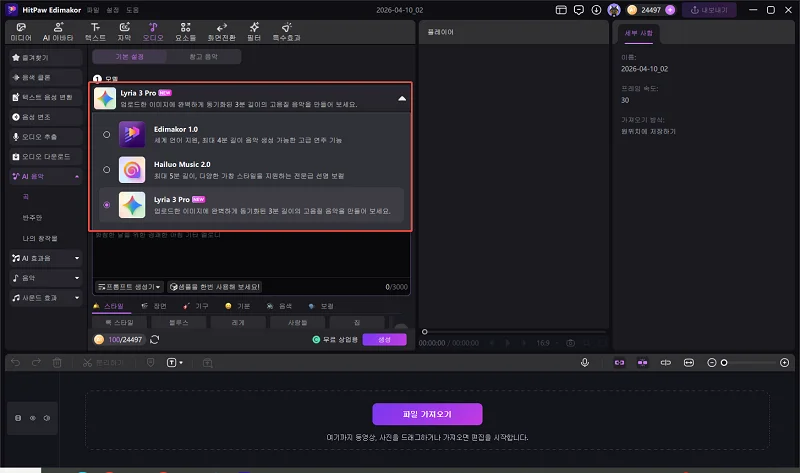Click the fit timeline to window icon

(x=689, y=363)
